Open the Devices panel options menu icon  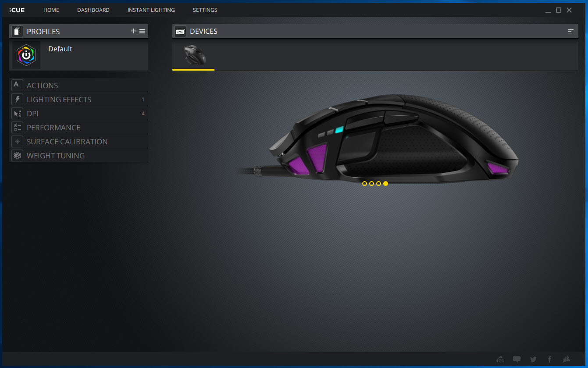[x=570, y=31]
